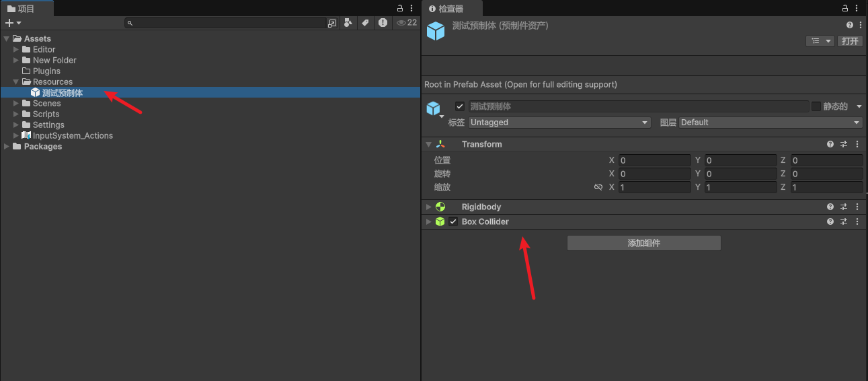This screenshot has height=381, width=868.
Task: Click the Project search input field
Action: click(227, 23)
